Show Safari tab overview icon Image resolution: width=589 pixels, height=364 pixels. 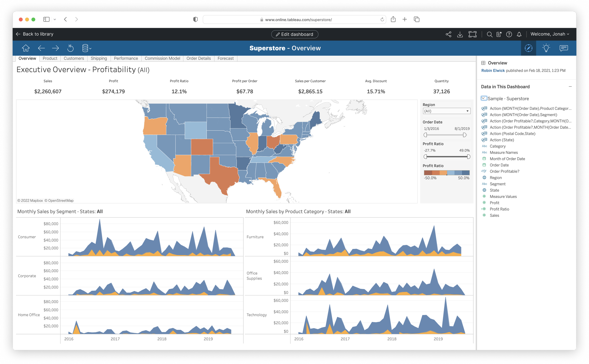click(416, 19)
